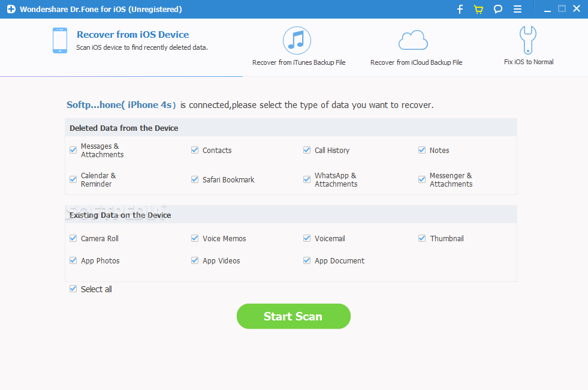This screenshot has width=588, height=390.
Task: Click the iTunes music note icon
Action: [x=297, y=40]
